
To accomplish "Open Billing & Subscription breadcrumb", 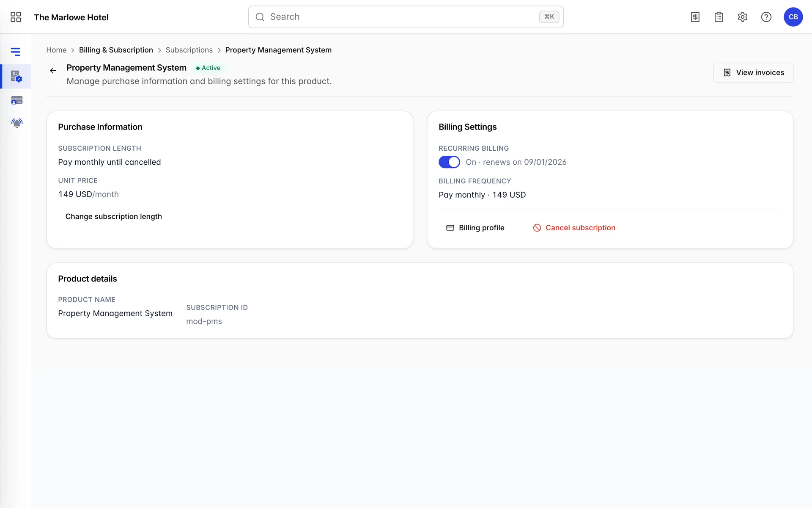I will 116,50.
